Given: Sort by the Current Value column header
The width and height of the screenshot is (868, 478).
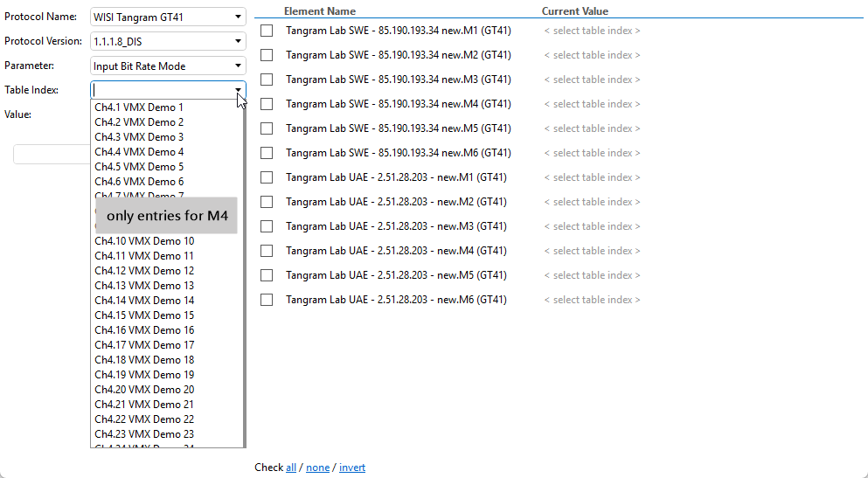Looking at the screenshot, I should [575, 11].
